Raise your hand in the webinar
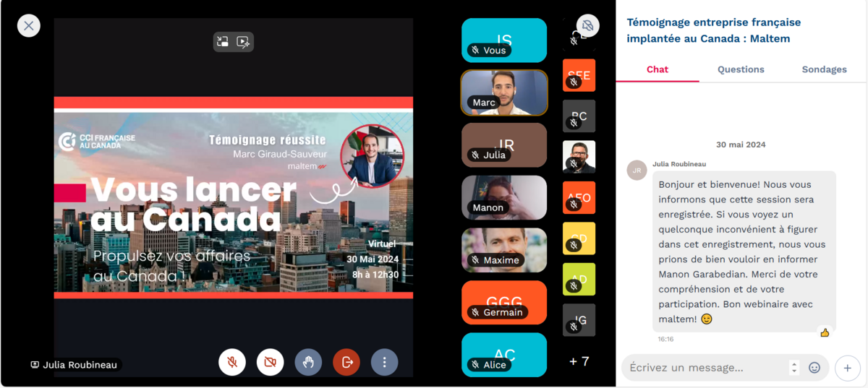The image size is (868, 388). point(308,362)
